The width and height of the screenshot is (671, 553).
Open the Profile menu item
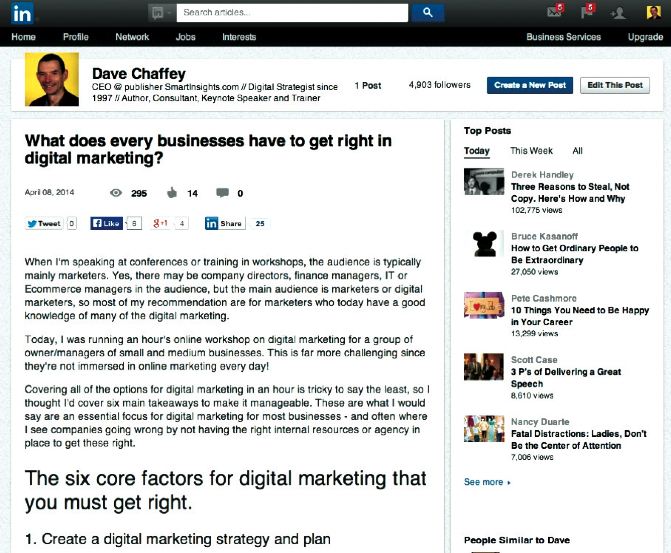(x=76, y=37)
